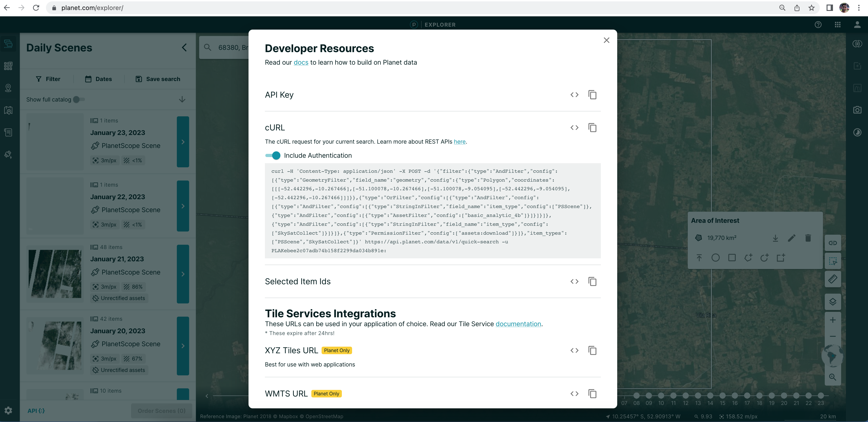
Task: Open the docs link
Action: [301, 62]
